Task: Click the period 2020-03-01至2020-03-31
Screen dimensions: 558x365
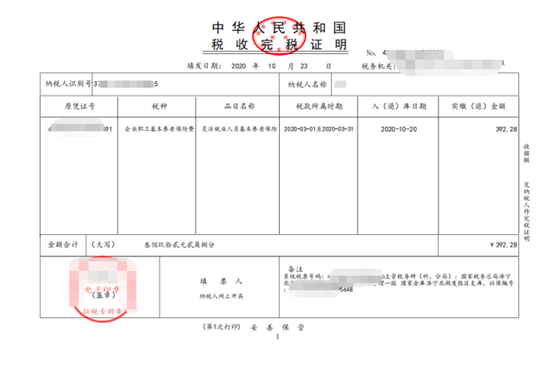Action: tap(319, 129)
